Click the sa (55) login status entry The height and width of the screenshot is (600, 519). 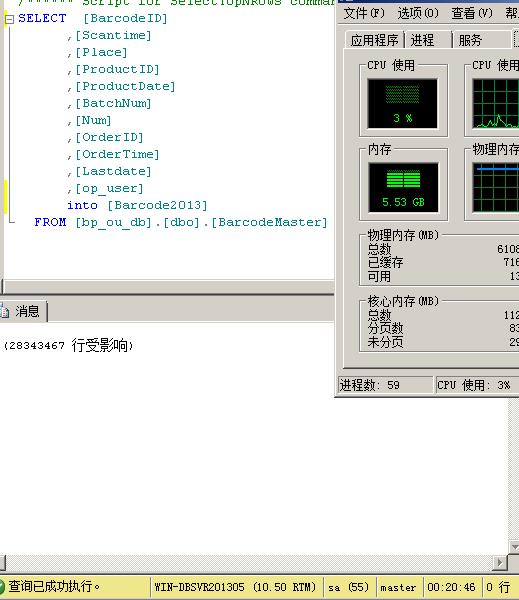(x=349, y=587)
